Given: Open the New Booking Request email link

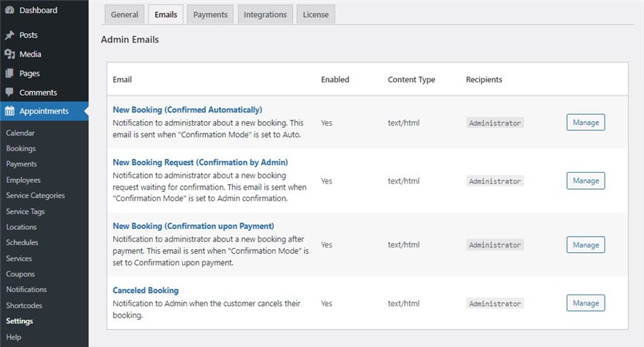Looking at the screenshot, I should 200,162.
